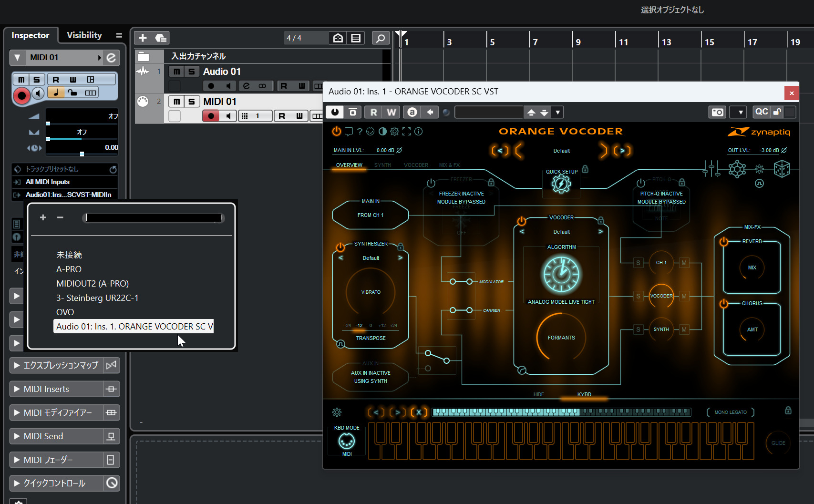Click the randomize dice icon
The image size is (814, 504).
click(782, 169)
